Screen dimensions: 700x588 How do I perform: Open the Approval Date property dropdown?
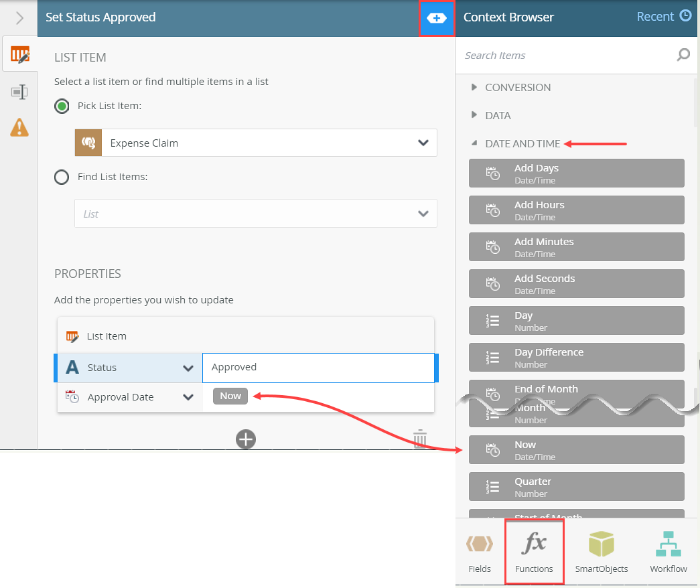point(188,396)
